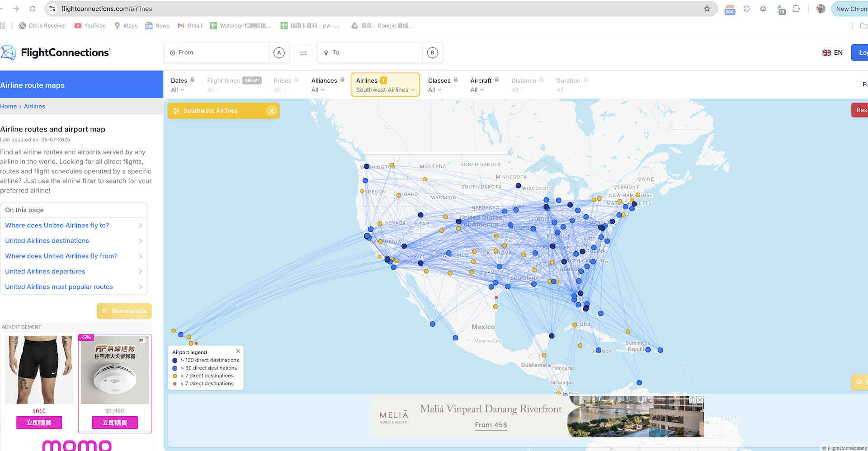Open the Maps bookmark
Screen dimensions: 868x451
126,26
